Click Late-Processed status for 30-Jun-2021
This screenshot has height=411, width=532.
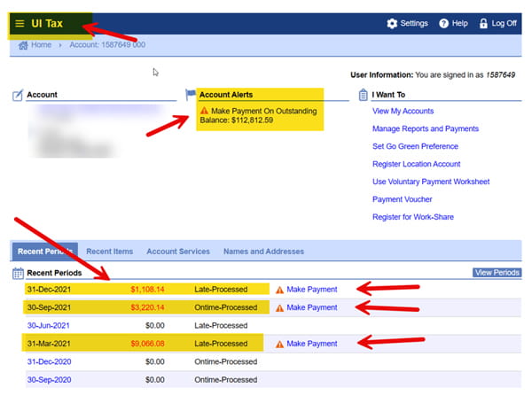click(x=221, y=326)
